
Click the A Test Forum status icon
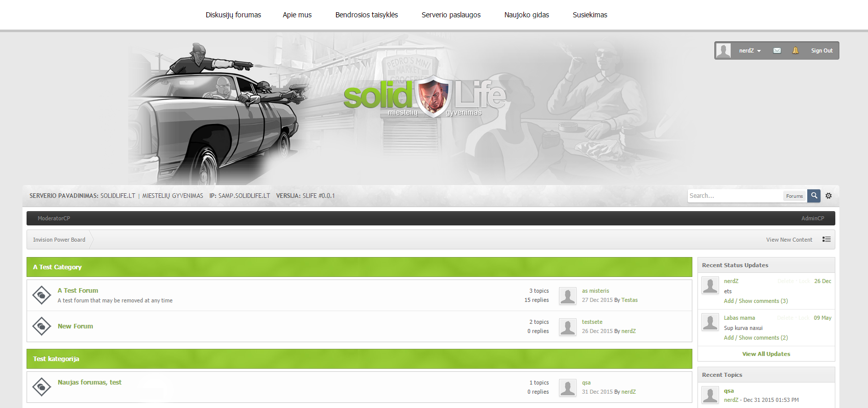tap(41, 295)
